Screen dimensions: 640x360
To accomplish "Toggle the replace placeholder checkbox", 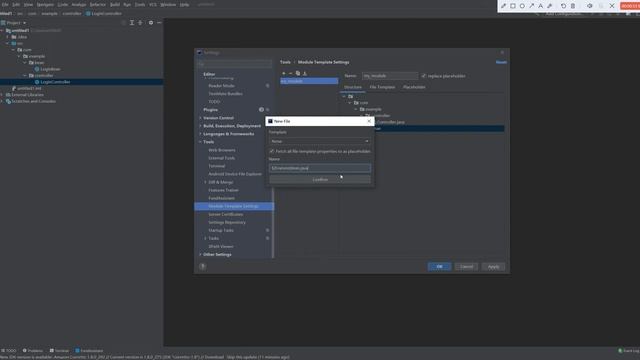I will pyautogui.click(x=424, y=76).
